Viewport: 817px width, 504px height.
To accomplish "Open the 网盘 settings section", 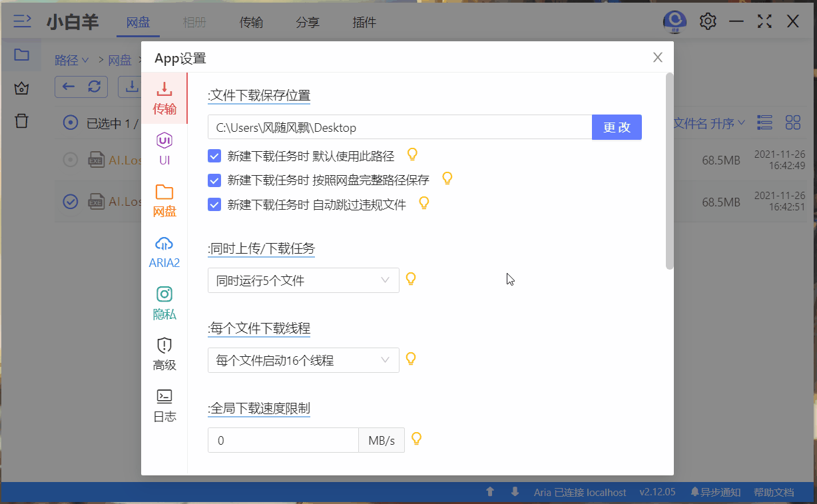I will pos(164,201).
